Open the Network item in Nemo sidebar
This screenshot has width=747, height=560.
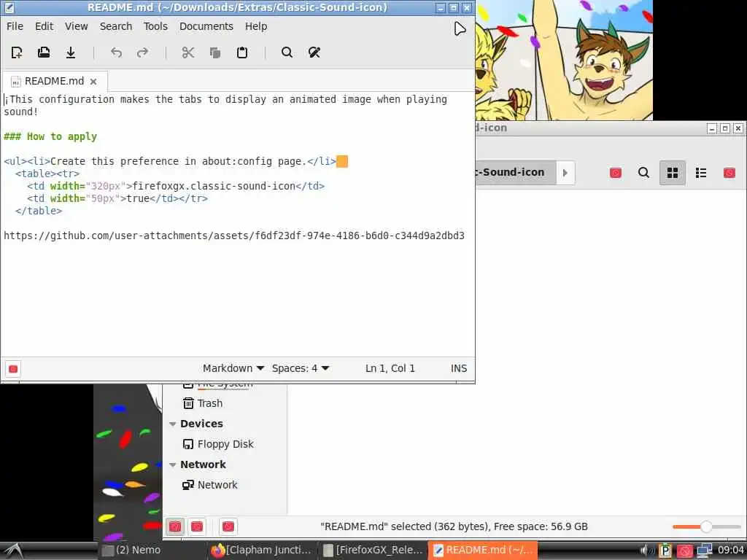pyautogui.click(x=209, y=485)
